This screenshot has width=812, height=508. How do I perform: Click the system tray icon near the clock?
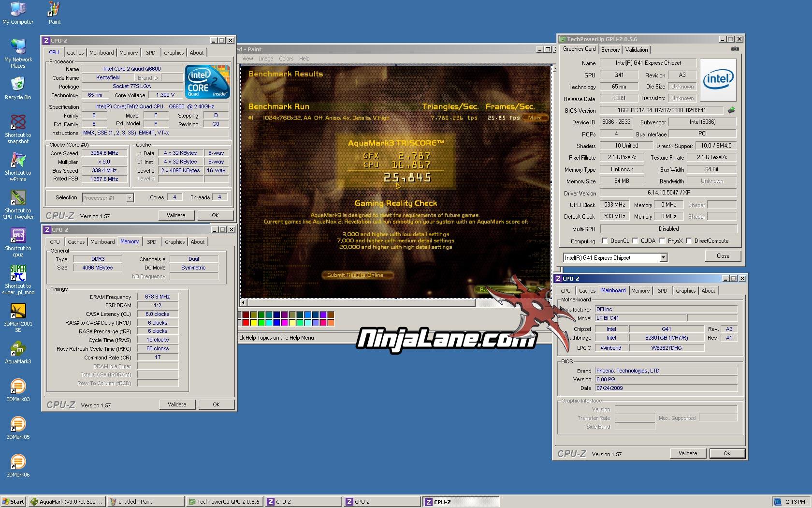(x=778, y=502)
